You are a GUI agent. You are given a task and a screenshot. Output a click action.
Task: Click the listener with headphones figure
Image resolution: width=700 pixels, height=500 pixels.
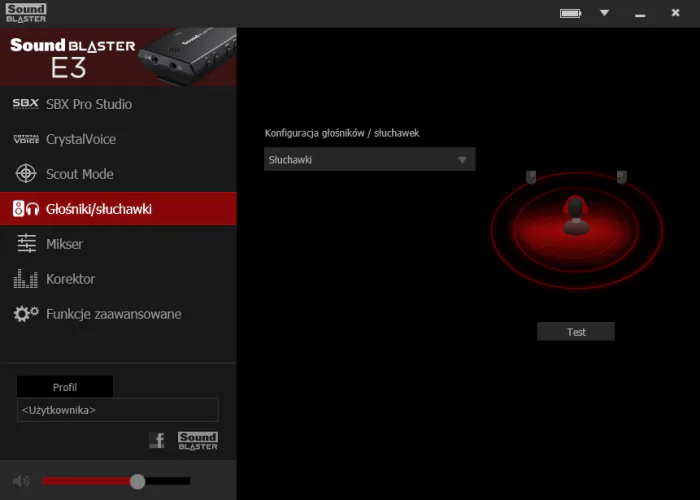(576, 216)
